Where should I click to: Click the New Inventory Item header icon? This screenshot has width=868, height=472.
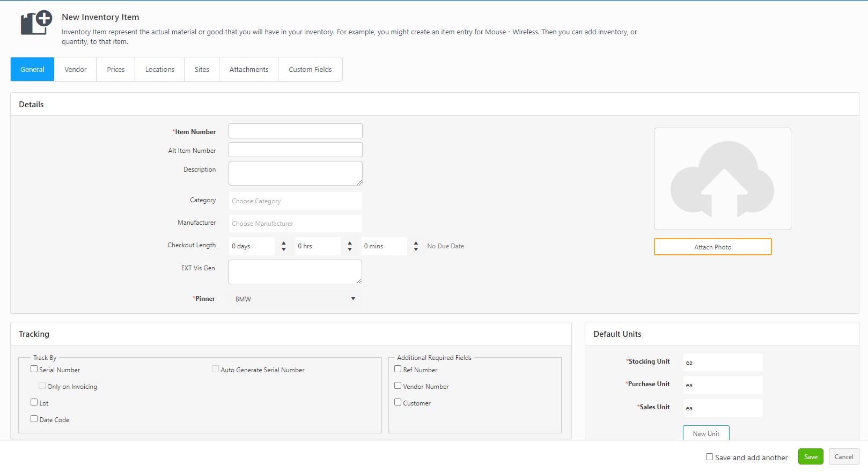click(x=36, y=23)
